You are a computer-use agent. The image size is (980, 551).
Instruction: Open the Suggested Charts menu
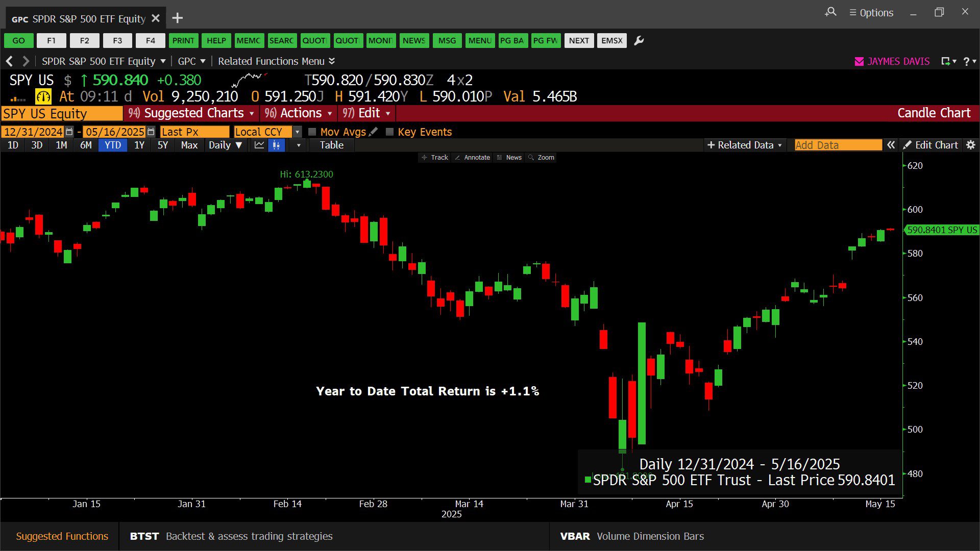tap(191, 113)
